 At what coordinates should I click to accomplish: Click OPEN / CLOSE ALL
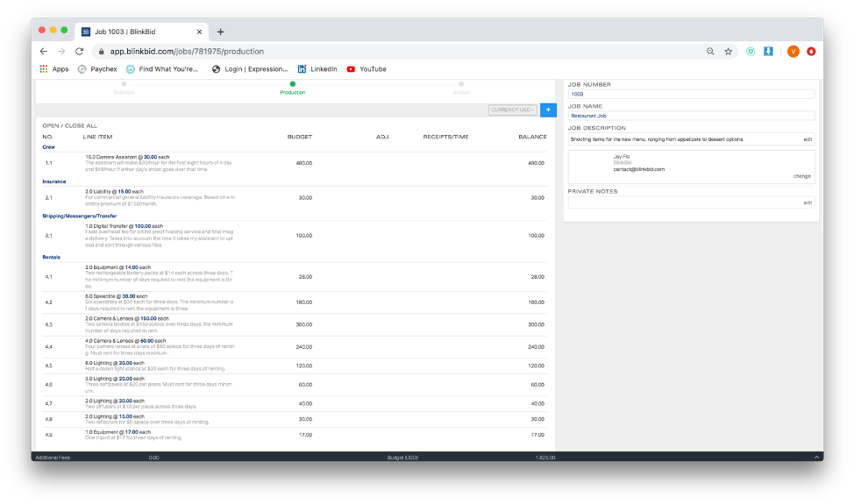click(70, 125)
